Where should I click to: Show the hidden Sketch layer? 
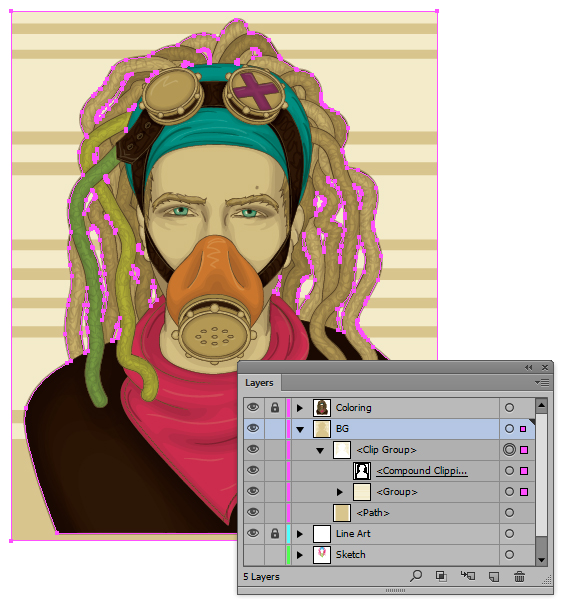point(253,554)
